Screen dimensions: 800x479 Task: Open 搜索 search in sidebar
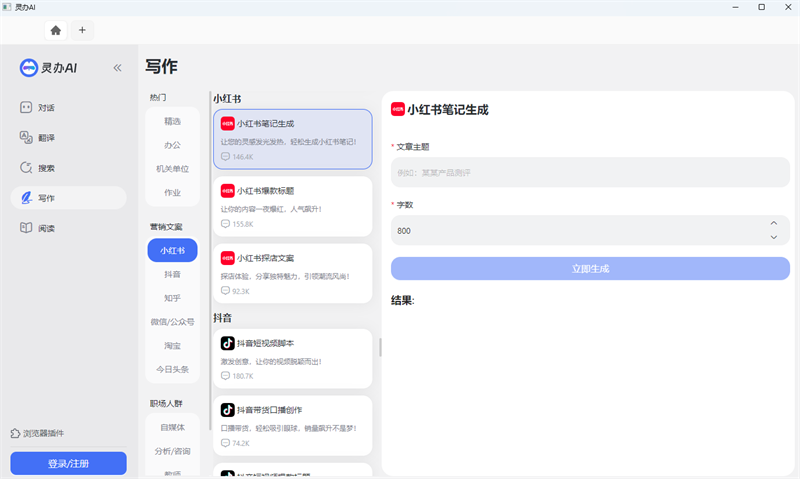pyautogui.click(x=68, y=168)
